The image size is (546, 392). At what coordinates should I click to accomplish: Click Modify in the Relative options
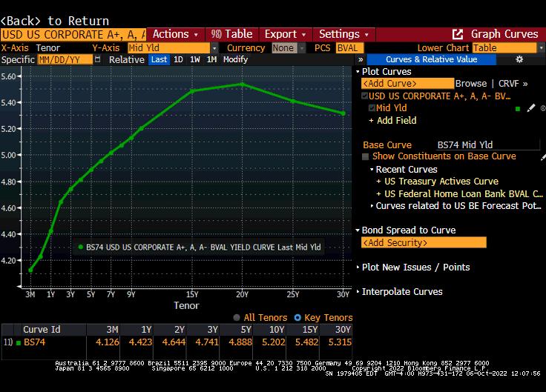click(x=235, y=59)
